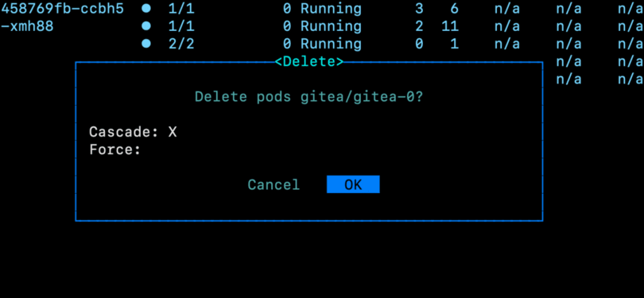Click the memory value 6 in the first row
This screenshot has height=298, width=644.
pyautogui.click(x=454, y=9)
